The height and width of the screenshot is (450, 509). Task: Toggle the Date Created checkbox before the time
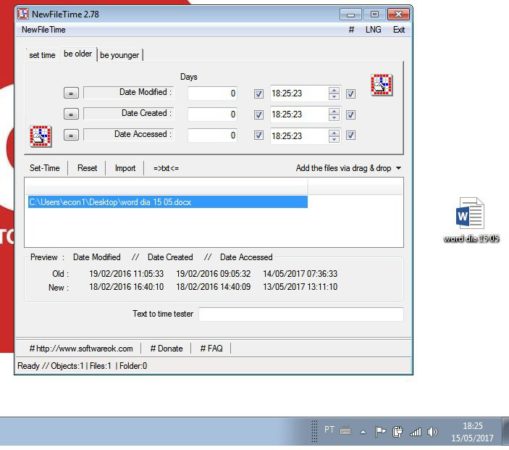(259, 115)
